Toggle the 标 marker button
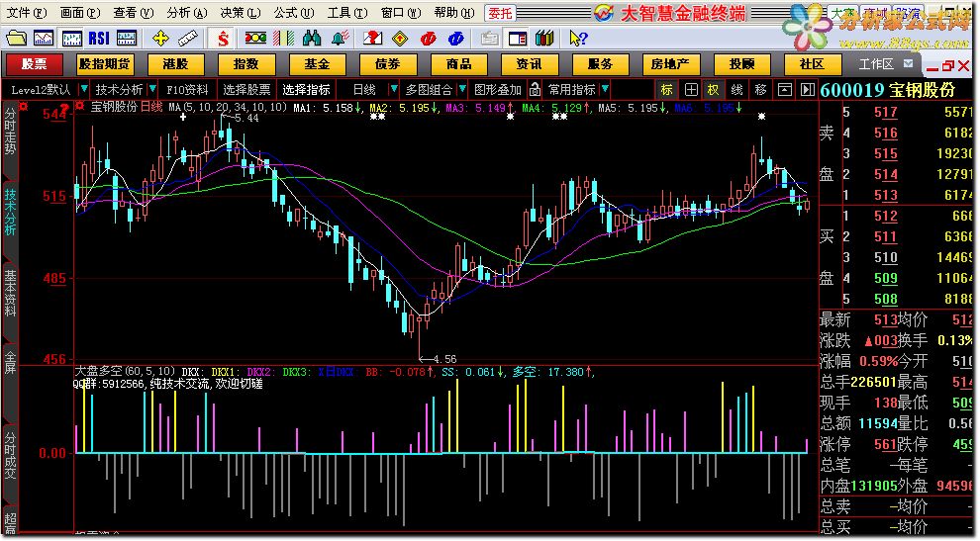The image size is (980, 541). 667,90
